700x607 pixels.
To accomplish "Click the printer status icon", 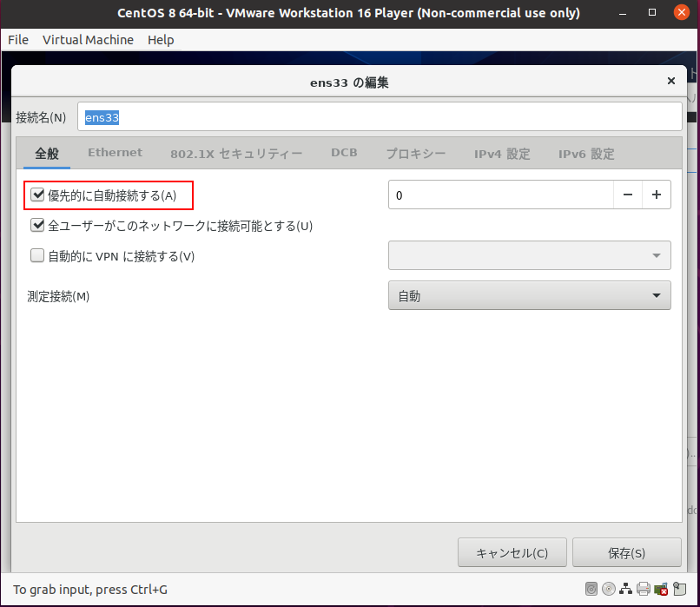I will point(643,589).
